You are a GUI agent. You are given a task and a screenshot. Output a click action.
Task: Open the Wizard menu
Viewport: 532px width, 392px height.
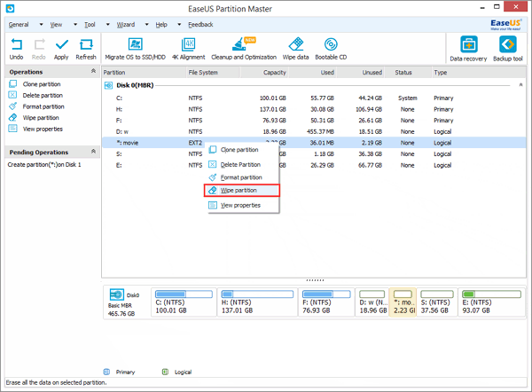click(126, 25)
